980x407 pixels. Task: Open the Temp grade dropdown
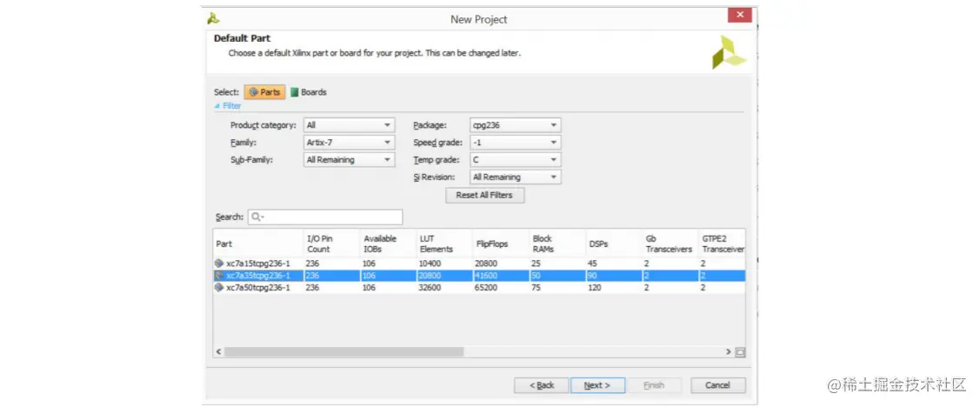[x=515, y=160]
